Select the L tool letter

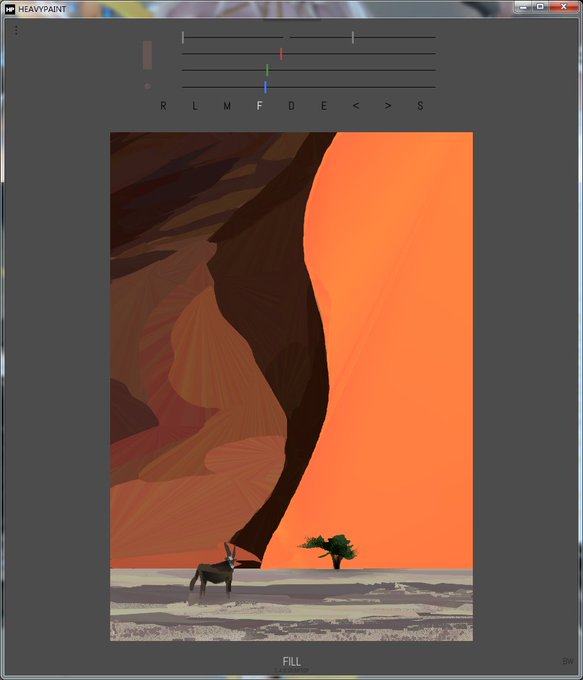coord(195,105)
